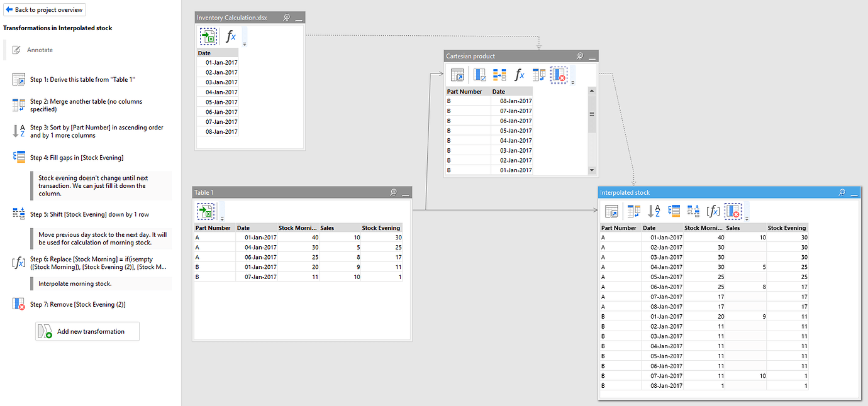The width and height of the screenshot is (868, 406).
Task: Click derive table icon in Cartesian product
Action: click(x=457, y=75)
